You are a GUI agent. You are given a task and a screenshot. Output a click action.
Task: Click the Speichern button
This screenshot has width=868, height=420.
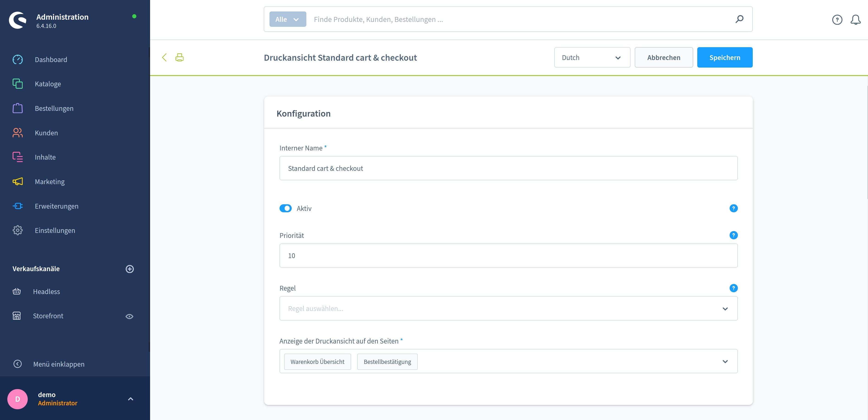coord(725,57)
